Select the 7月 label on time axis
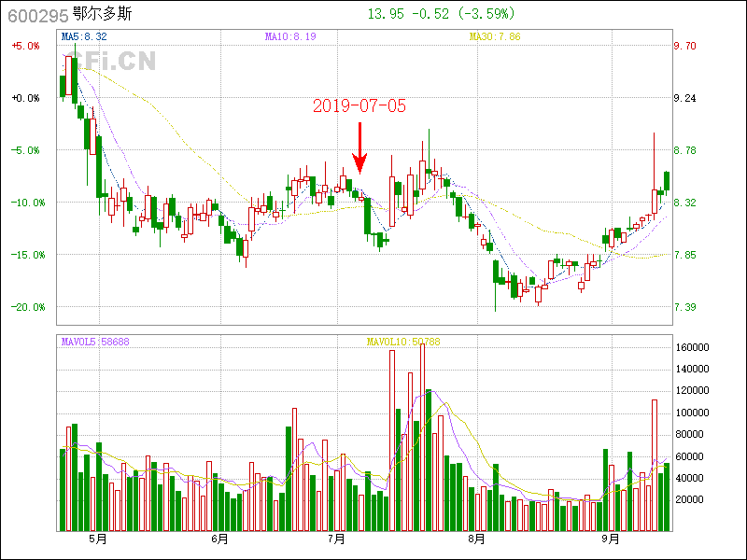Image resolution: width=747 pixels, height=560 pixels. [x=337, y=539]
